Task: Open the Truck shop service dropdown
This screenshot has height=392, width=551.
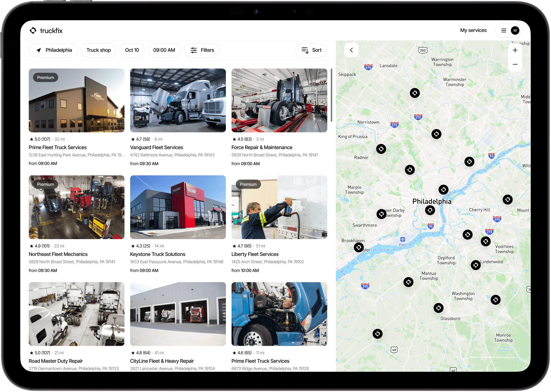Action: tap(99, 50)
